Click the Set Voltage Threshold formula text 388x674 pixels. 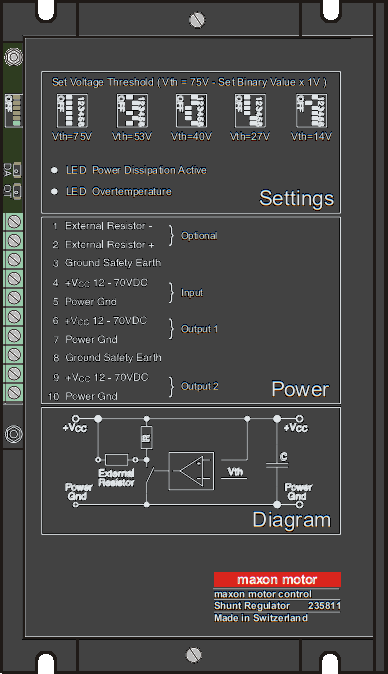pos(189,82)
